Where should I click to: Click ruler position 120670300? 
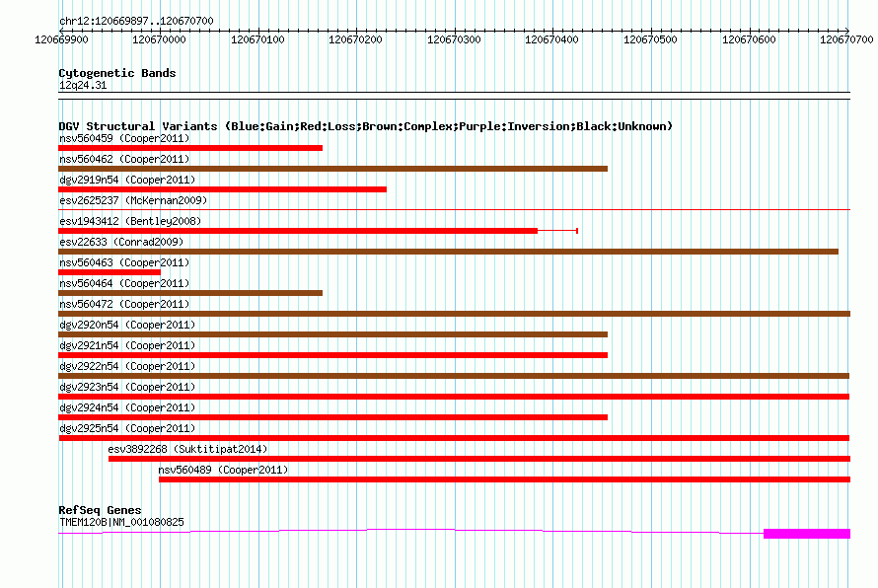(x=454, y=39)
